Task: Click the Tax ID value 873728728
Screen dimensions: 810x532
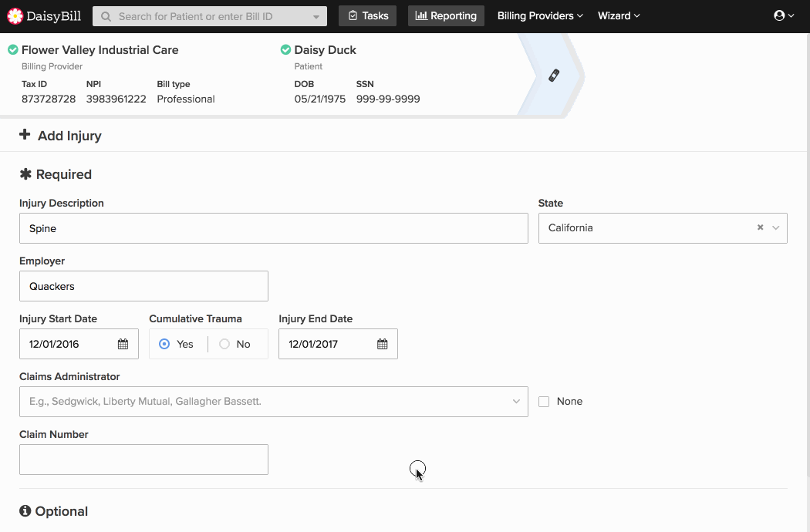Action: click(x=49, y=99)
